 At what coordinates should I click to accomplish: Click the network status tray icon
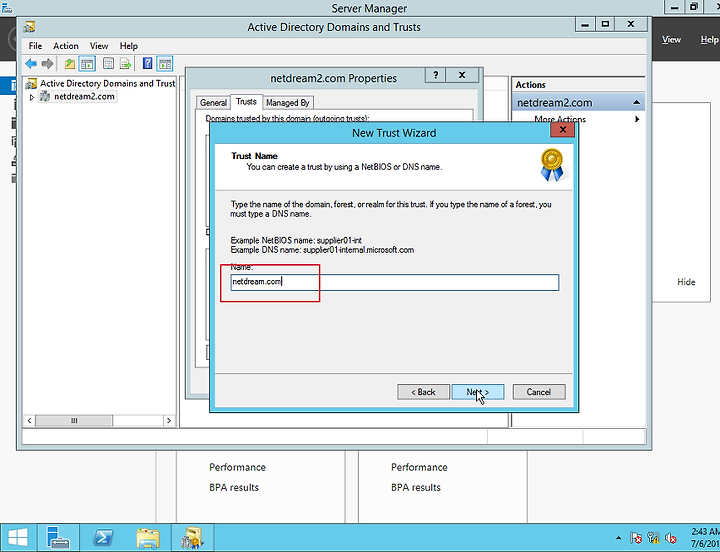pyautogui.click(x=653, y=538)
